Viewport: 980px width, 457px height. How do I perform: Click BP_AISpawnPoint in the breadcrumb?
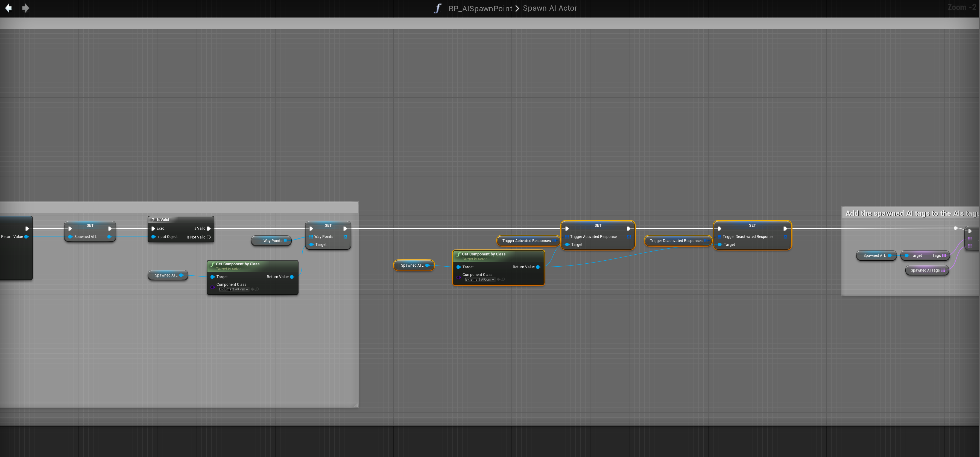[x=480, y=8]
